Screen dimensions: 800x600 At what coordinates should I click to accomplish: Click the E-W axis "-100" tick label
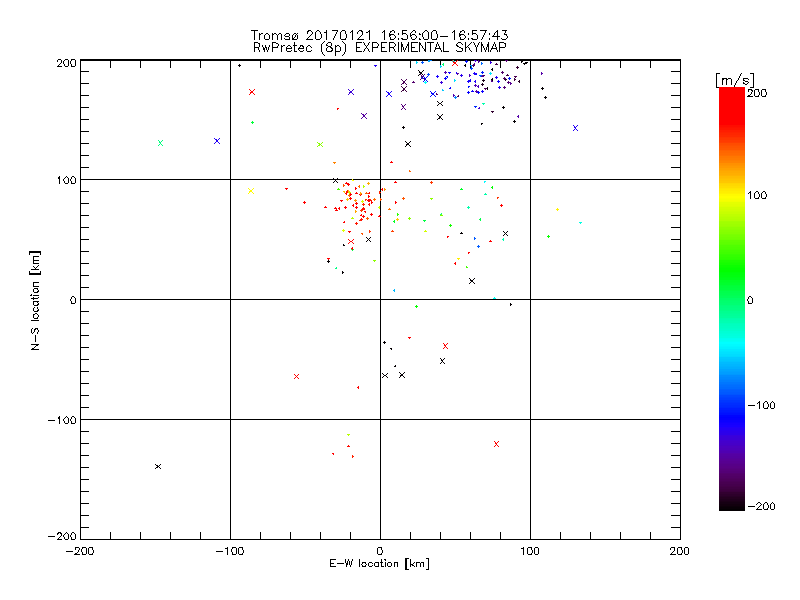click(x=230, y=551)
